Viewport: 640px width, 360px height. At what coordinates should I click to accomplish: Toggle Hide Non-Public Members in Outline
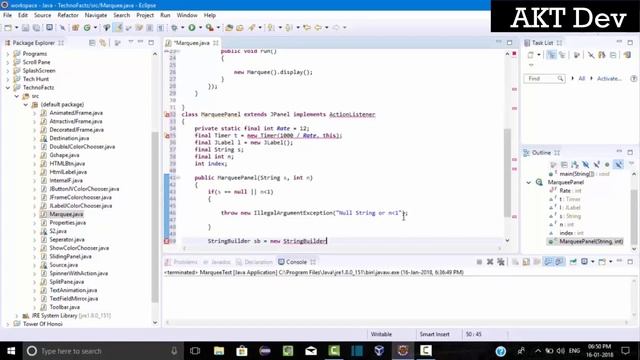607,164
